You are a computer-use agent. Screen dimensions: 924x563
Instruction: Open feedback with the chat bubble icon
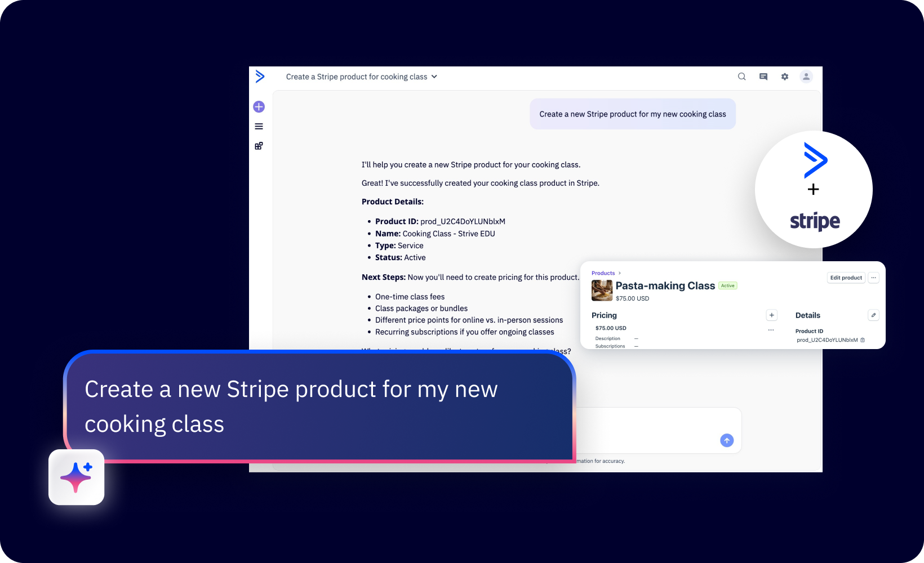pyautogui.click(x=763, y=77)
